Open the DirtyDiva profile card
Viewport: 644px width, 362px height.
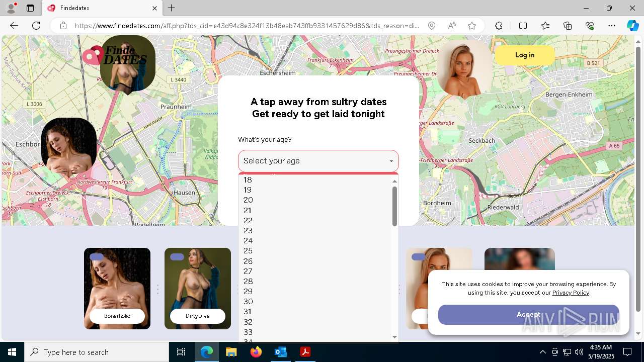tap(198, 289)
